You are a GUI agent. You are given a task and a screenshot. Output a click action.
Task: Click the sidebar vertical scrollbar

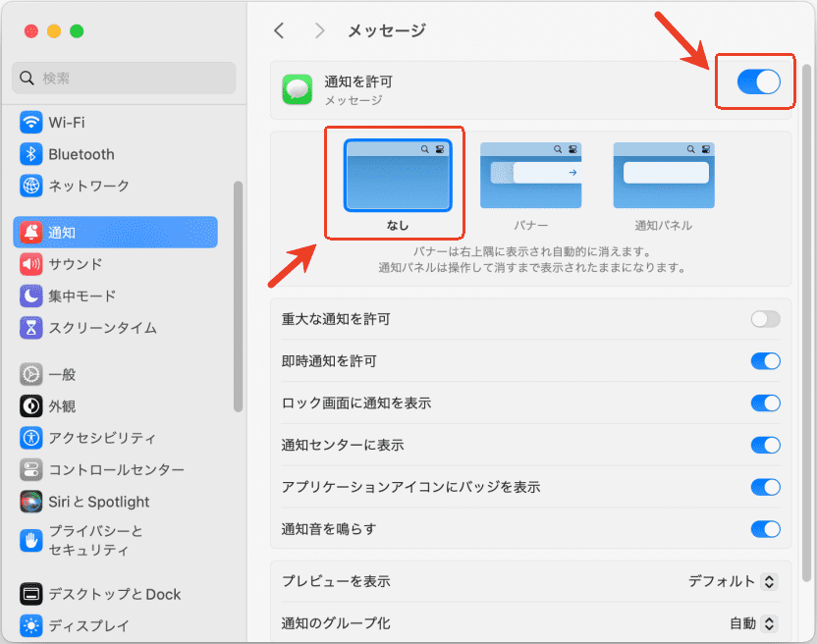click(238, 296)
